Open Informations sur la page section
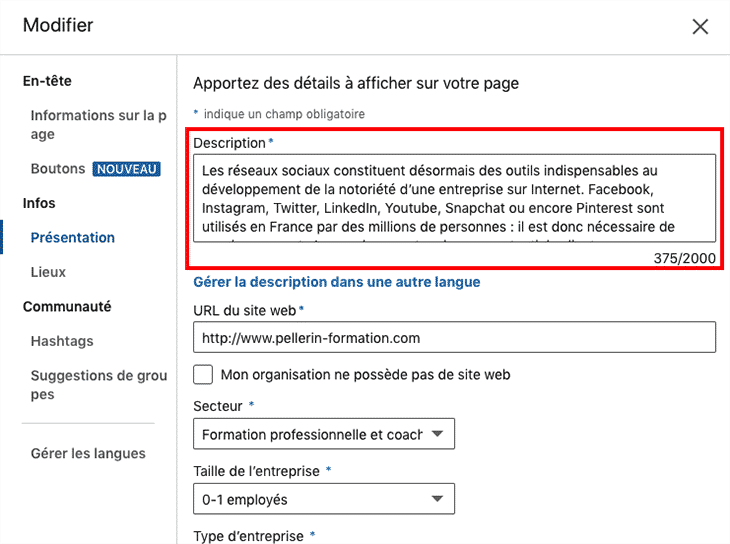 point(98,124)
